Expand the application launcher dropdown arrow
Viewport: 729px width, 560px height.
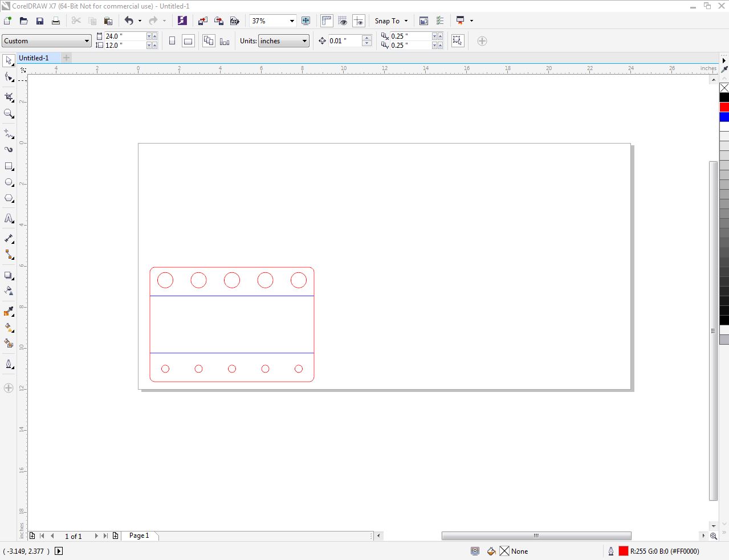pos(471,21)
